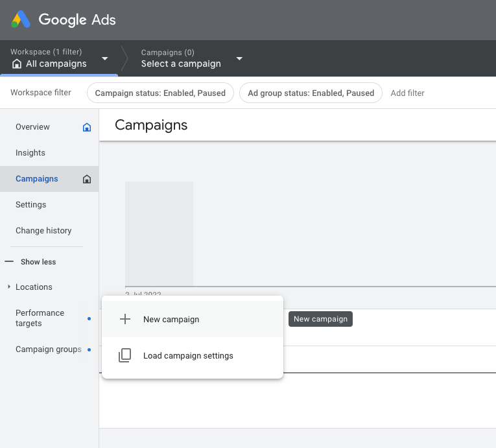Click the house icon beside All campaigns

click(x=17, y=64)
